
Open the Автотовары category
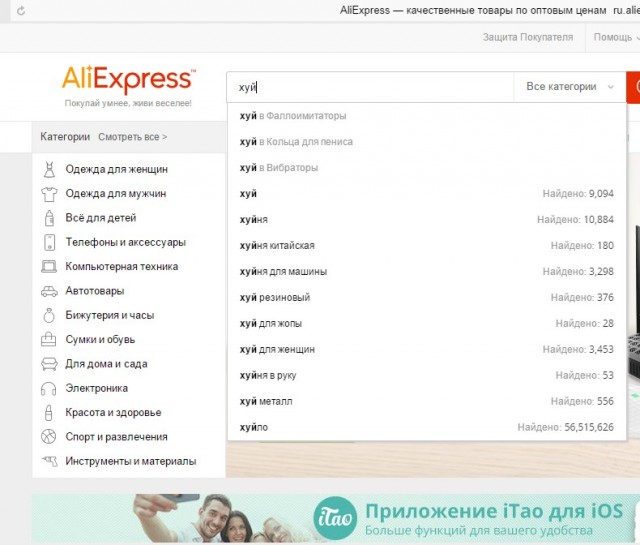(x=95, y=291)
